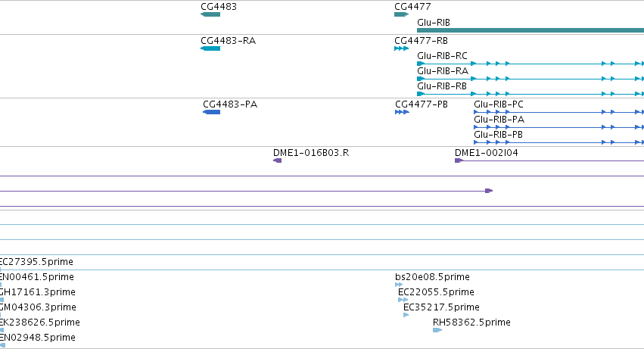The height and width of the screenshot is (349, 644).
Task: Select the CG4477 gene label
Action: tap(412, 7)
